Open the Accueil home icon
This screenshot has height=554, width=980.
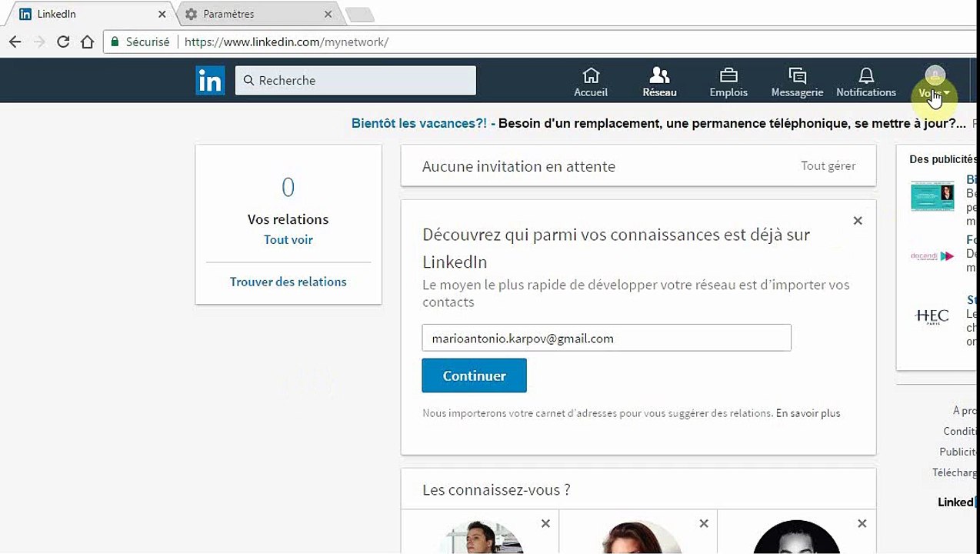(x=591, y=82)
